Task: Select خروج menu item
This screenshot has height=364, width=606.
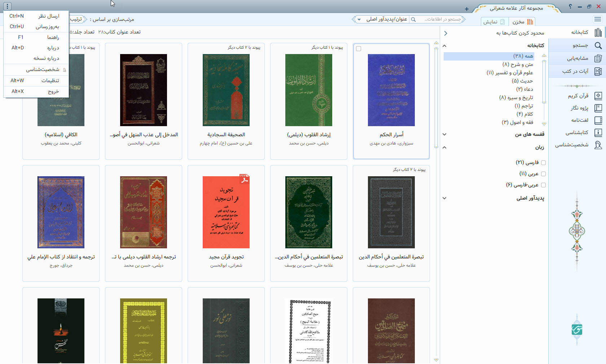Action: tap(36, 91)
